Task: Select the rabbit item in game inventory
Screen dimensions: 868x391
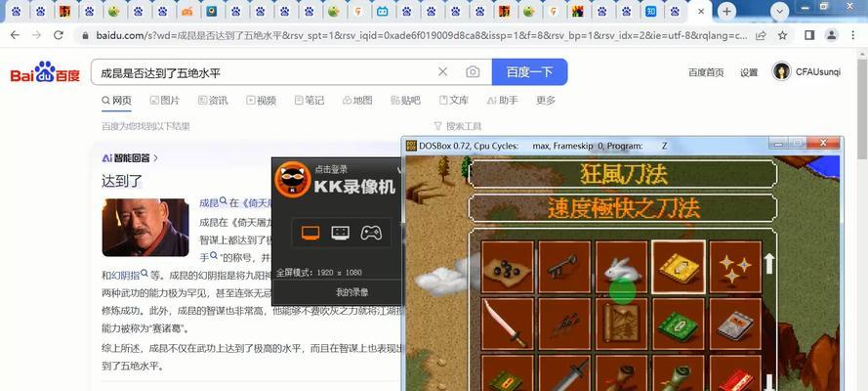Action: point(621,267)
